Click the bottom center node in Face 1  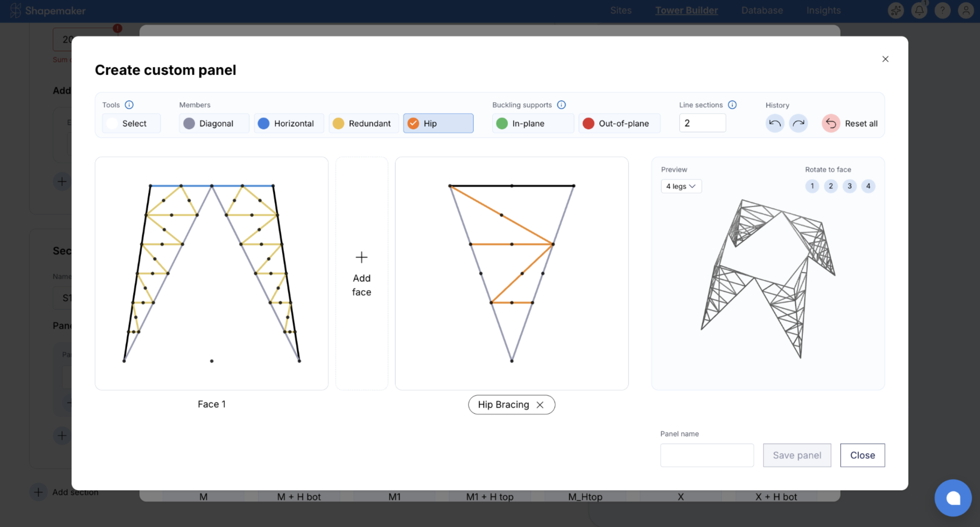pos(212,361)
